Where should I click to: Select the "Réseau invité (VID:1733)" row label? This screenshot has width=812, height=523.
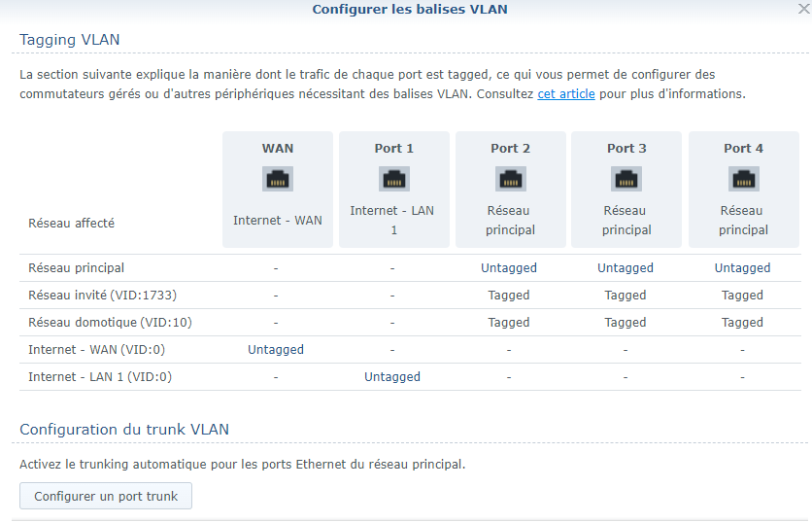(x=102, y=296)
